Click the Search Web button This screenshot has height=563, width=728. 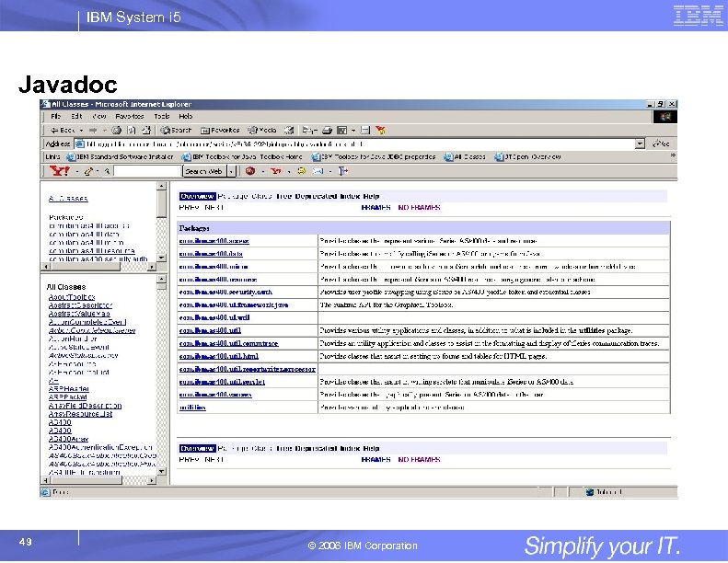(x=204, y=171)
